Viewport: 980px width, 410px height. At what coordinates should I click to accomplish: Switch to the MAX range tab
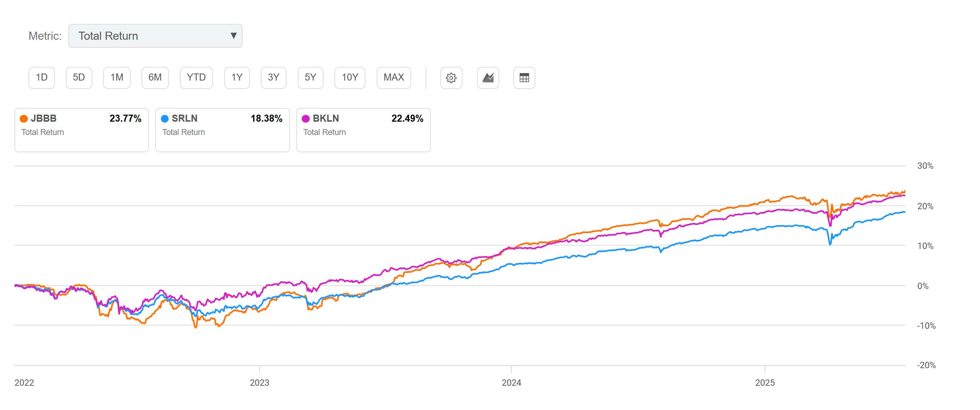click(x=393, y=77)
